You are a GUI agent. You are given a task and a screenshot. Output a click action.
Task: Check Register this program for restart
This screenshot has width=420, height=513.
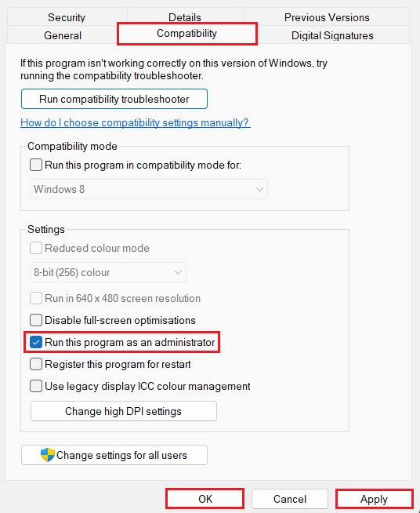coord(36,364)
